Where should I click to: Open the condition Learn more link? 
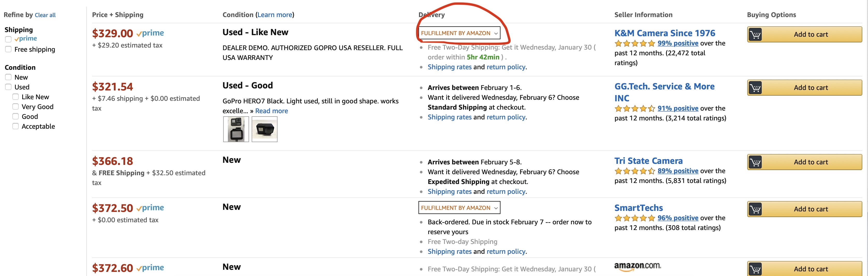[x=275, y=15]
